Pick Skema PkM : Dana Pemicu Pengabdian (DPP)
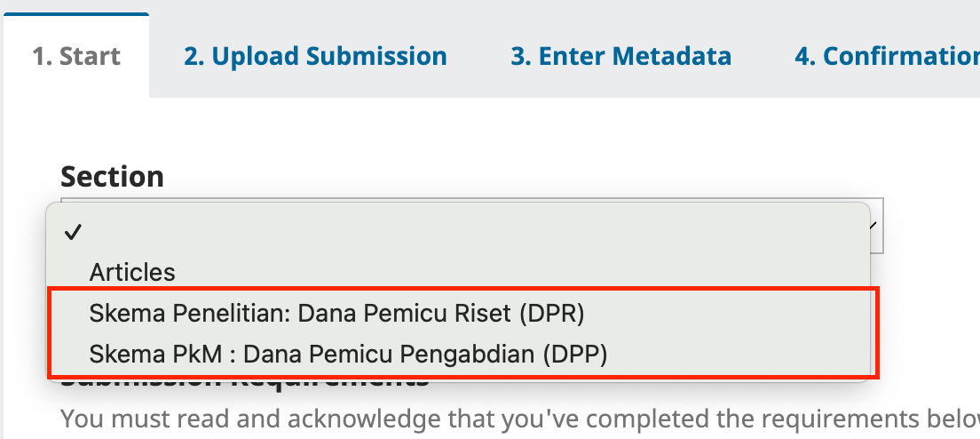 tap(348, 354)
